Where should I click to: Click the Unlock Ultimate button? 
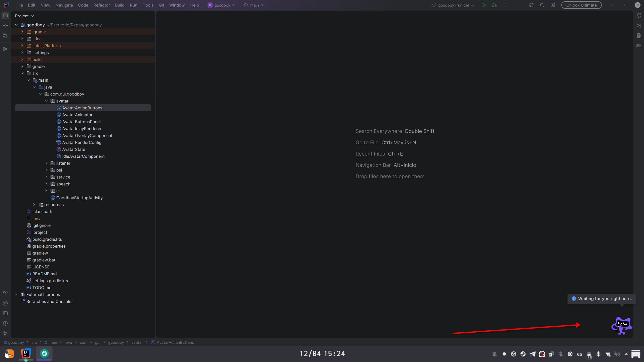(581, 5)
